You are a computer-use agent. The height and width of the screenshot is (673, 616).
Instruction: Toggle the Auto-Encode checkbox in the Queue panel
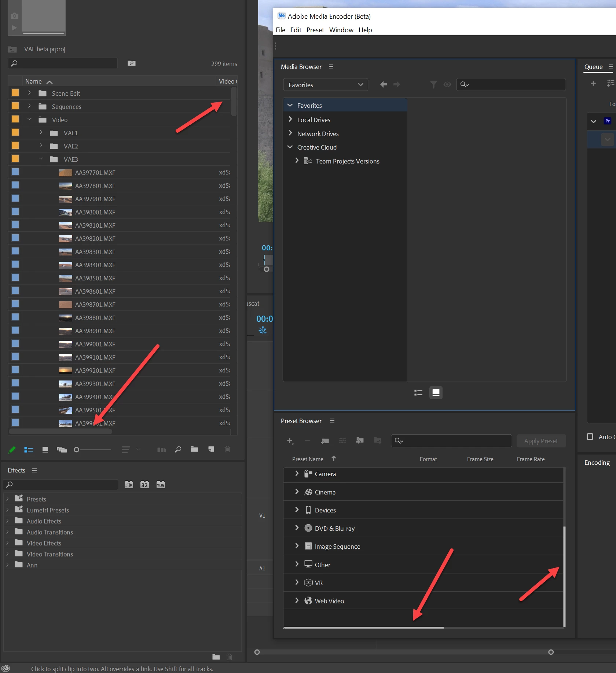pos(590,437)
